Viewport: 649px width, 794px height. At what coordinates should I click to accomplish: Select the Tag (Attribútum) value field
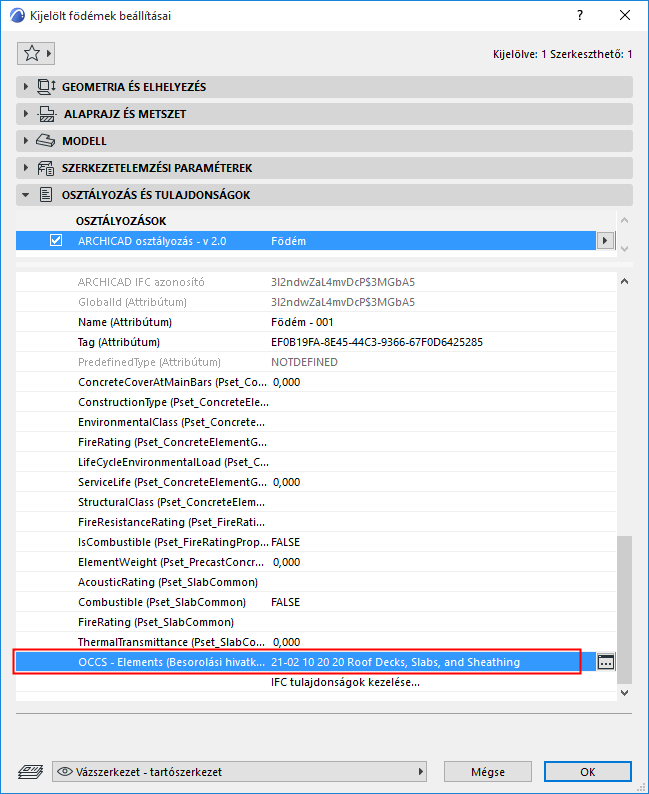(377, 342)
